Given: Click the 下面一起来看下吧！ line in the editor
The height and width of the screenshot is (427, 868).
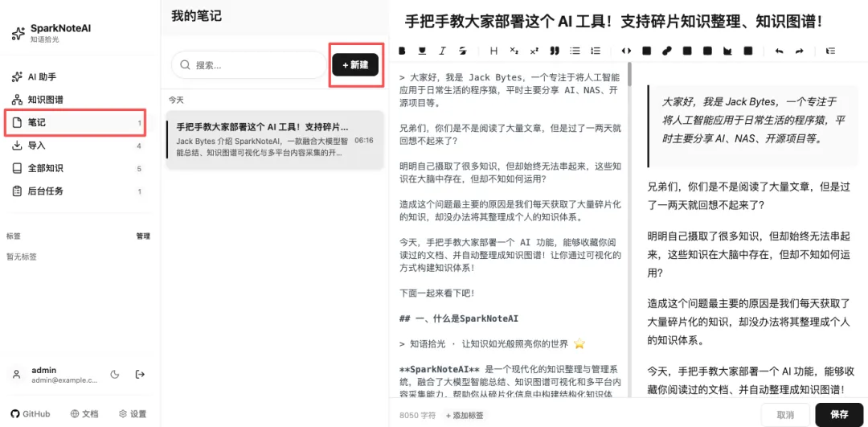Looking at the screenshot, I should (436, 293).
